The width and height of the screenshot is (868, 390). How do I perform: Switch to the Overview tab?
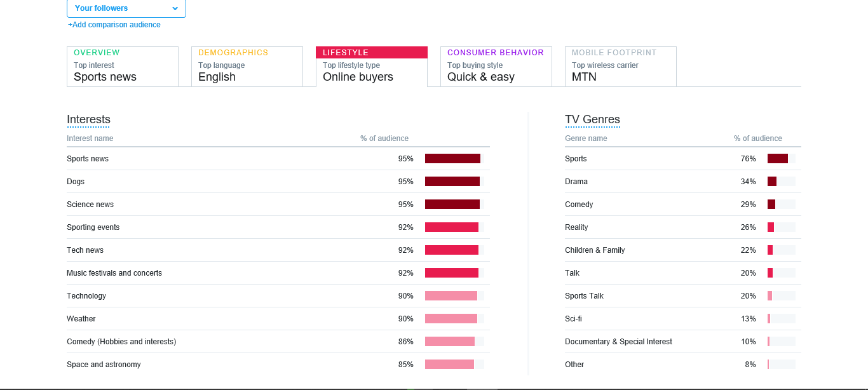click(x=122, y=66)
